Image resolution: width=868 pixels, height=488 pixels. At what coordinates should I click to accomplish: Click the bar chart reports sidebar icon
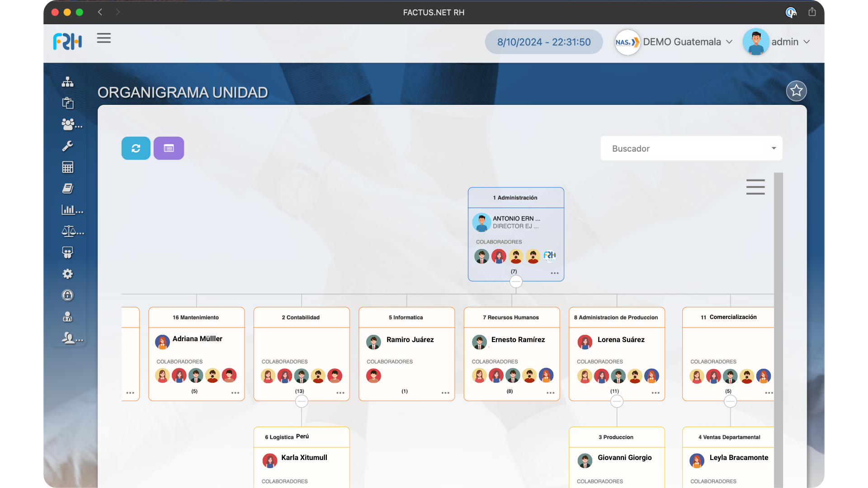(68, 210)
